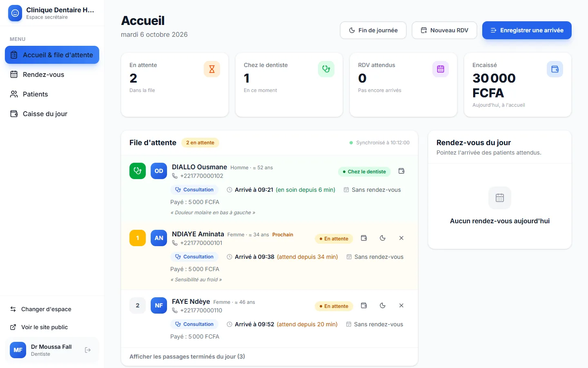Click En attente status badge for FAYE Ndèye
This screenshot has width=588, height=368.
tap(334, 306)
